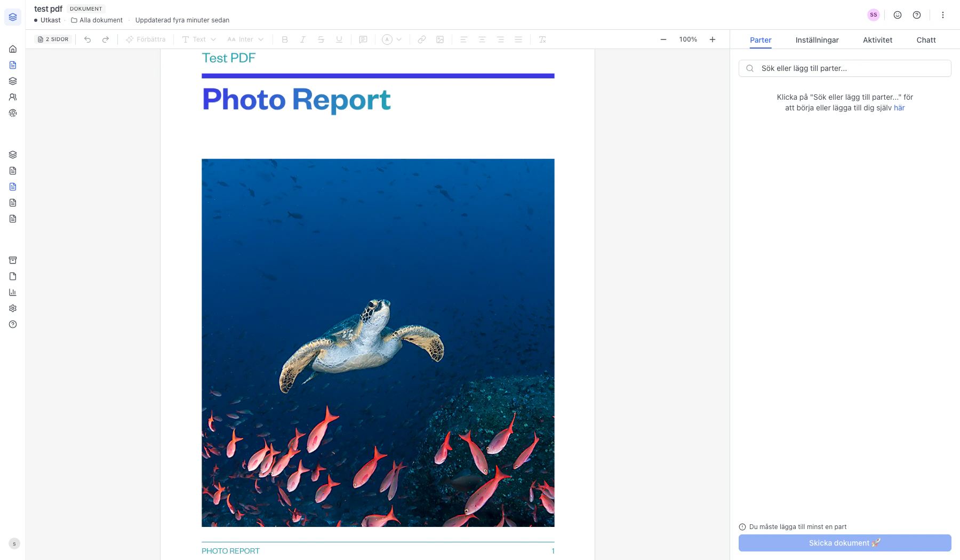Go to the Home icon in sidebar
This screenshot has width=960, height=560.
coord(13,49)
